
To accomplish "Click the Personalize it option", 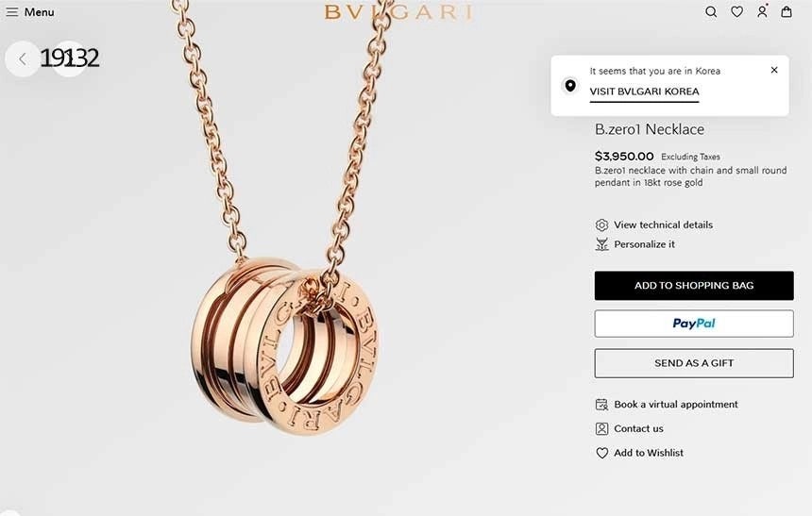I will [x=644, y=244].
